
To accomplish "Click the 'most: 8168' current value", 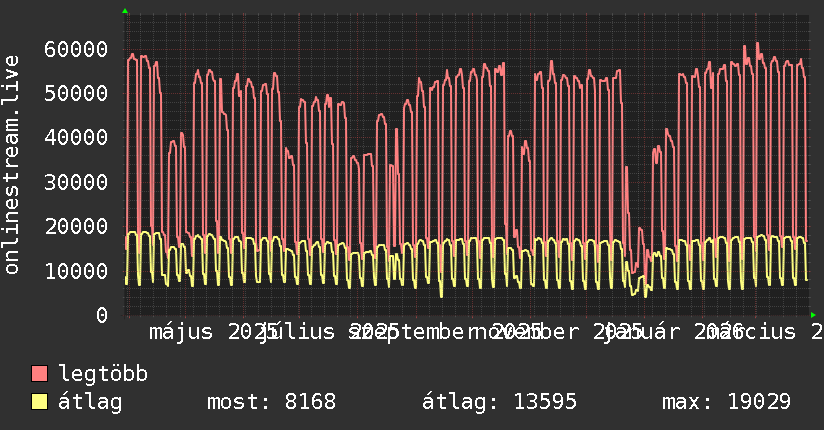I will [x=271, y=403].
